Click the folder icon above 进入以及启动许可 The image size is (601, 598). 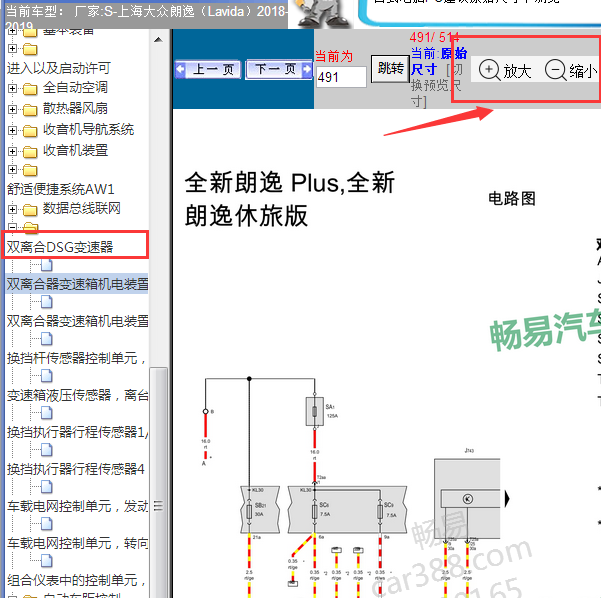coord(30,49)
